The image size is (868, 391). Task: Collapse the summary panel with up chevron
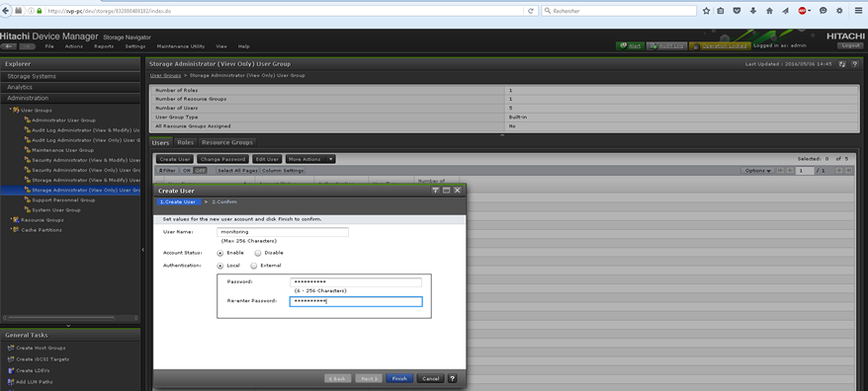click(502, 135)
